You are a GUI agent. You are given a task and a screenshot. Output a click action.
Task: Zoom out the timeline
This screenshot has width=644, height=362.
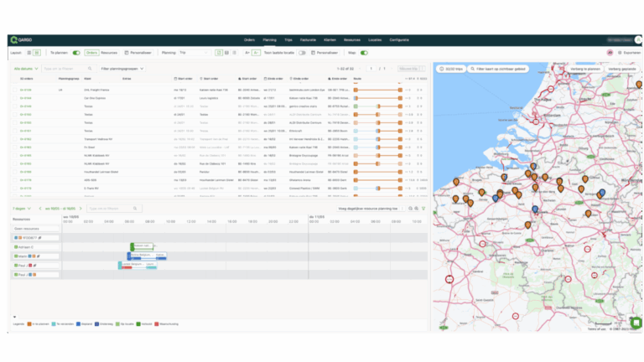(410, 209)
